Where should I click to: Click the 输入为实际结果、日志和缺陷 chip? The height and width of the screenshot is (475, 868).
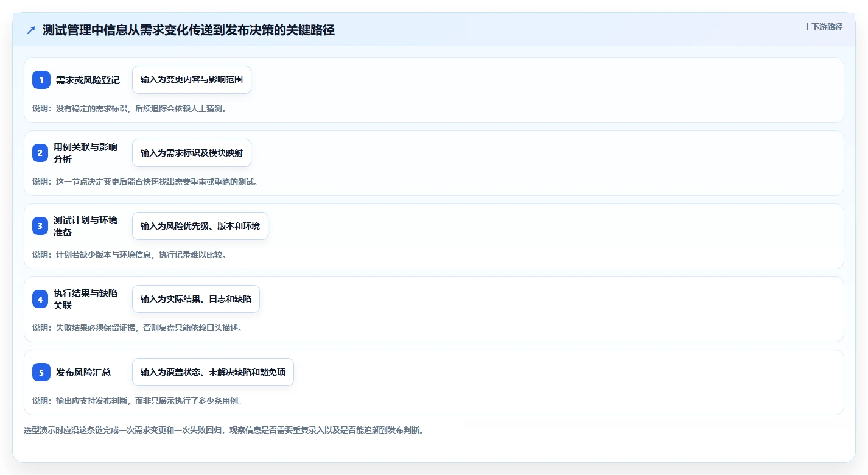[196, 299]
